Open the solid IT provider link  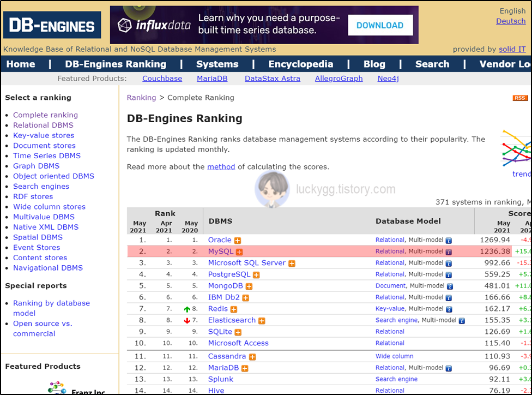(x=512, y=49)
